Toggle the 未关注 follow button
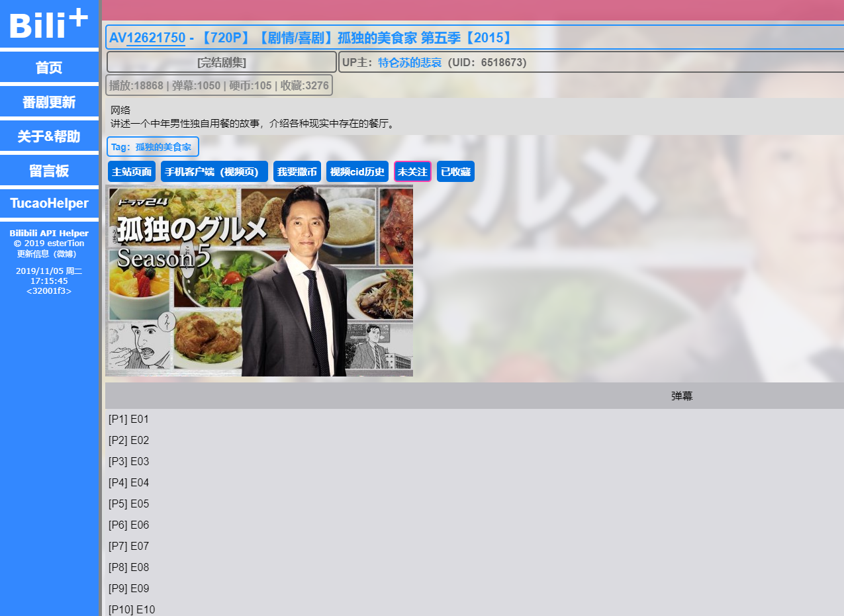The height and width of the screenshot is (616, 844). point(412,172)
